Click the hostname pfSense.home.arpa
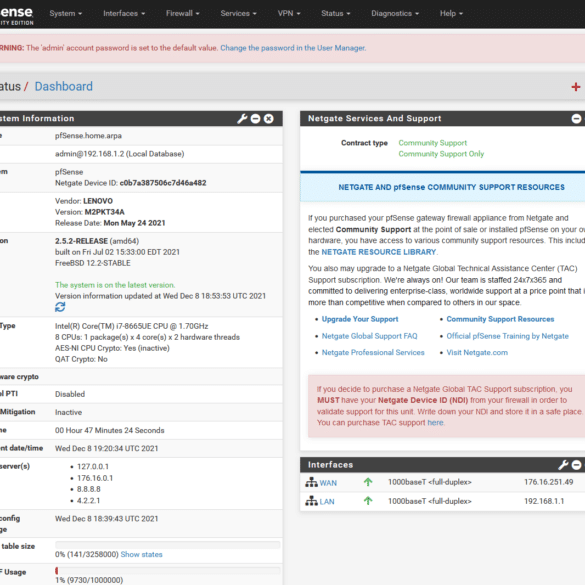The width and height of the screenshot is (585, 585). coord(88,136)
